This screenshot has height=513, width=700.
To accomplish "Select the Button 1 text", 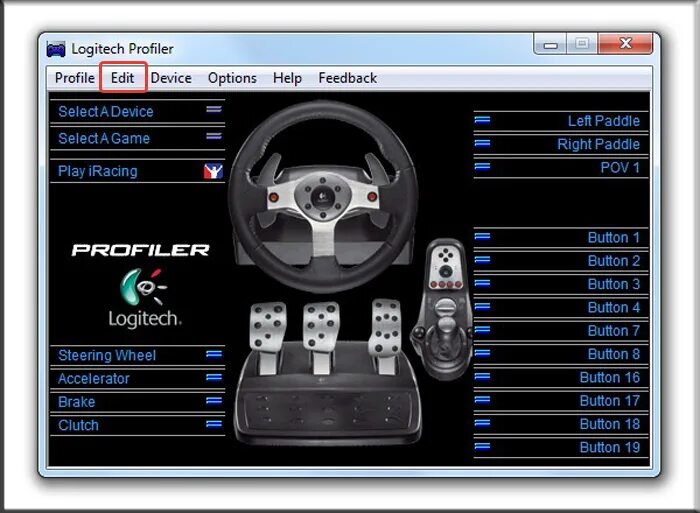I will [x=614, y=237].
